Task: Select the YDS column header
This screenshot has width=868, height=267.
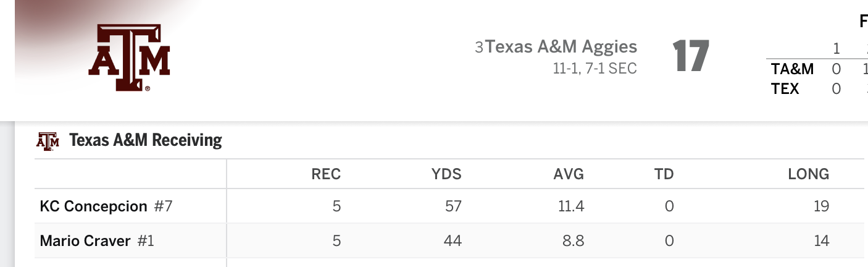Action: 446,174
